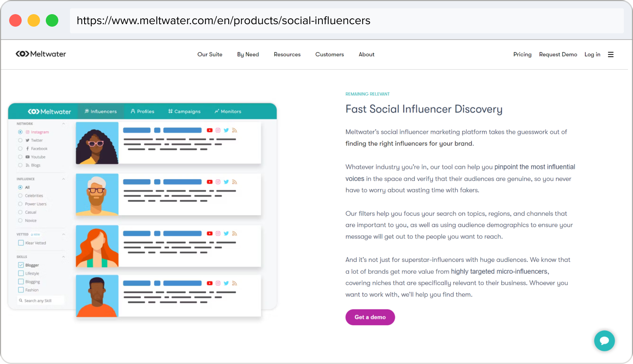The width and height of the screenshot is (633, 364).
Task: Click Twitter icon on second influencer card
Action: tap(226, 182)
